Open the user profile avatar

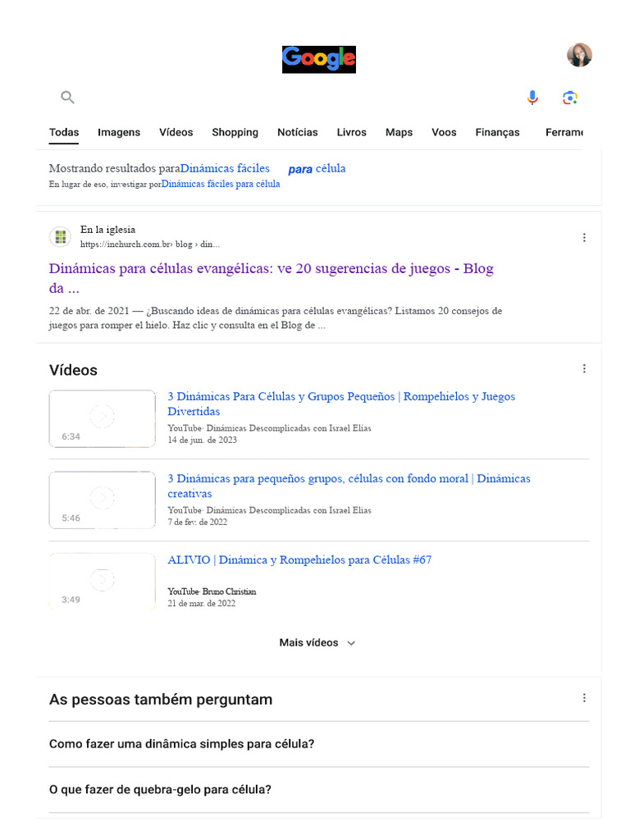[579, 55]
